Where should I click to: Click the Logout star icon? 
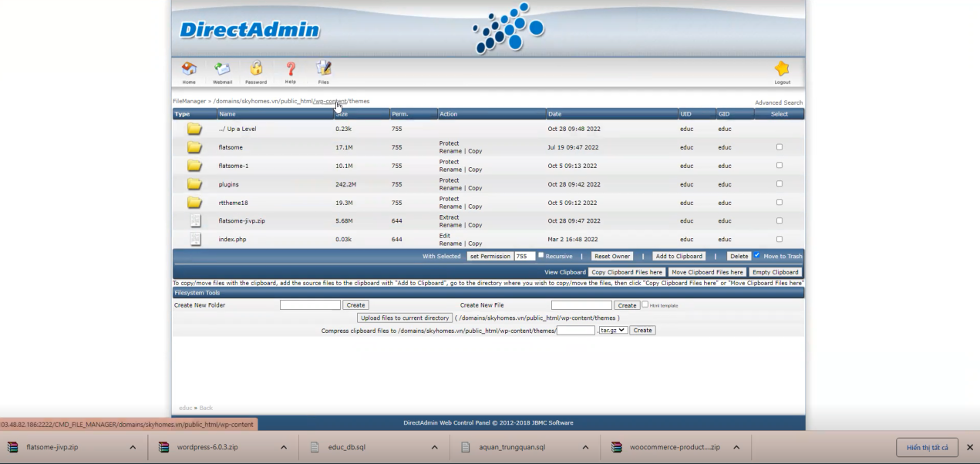click(x=782, y=69)
